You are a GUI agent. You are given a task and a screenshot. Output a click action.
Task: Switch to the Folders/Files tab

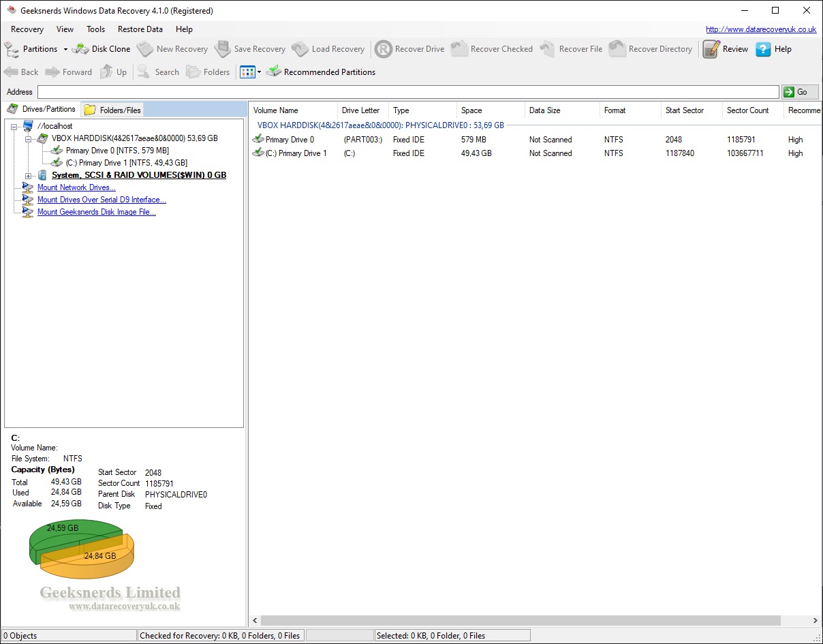112,110
